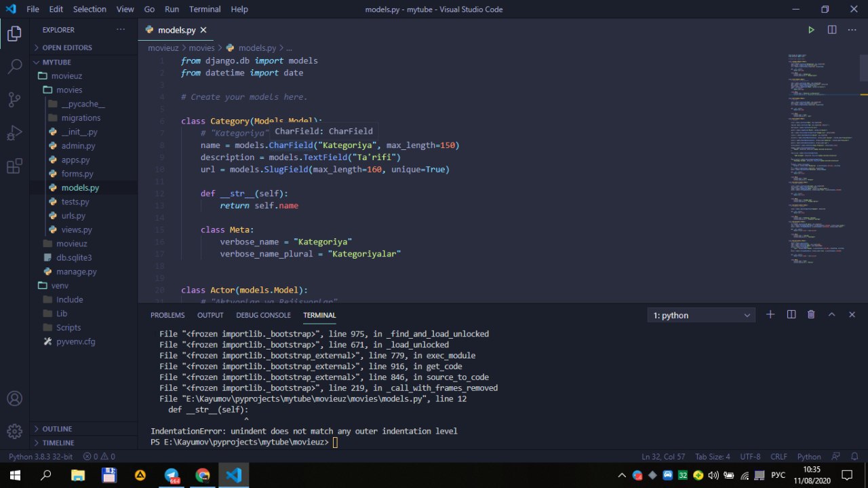Open Windows Start menu

click(14, 475)
